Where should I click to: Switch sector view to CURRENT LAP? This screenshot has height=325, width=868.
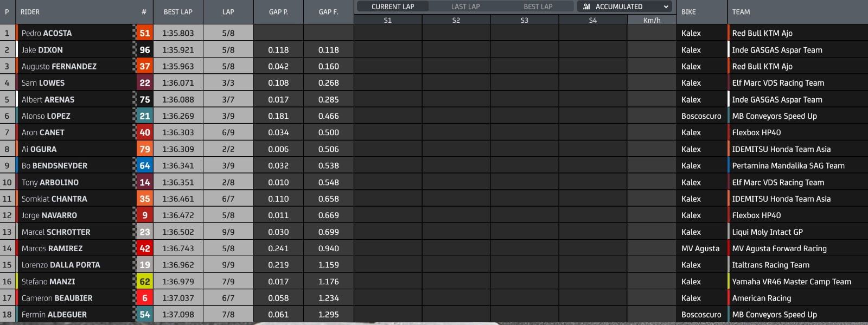pos(392,7)
